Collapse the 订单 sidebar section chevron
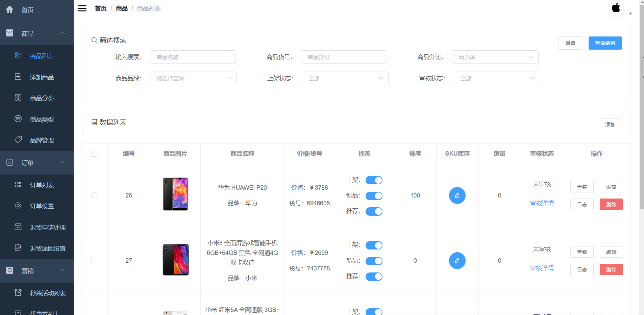The width and height of the screenshot is (644, 315). [63, 162]
